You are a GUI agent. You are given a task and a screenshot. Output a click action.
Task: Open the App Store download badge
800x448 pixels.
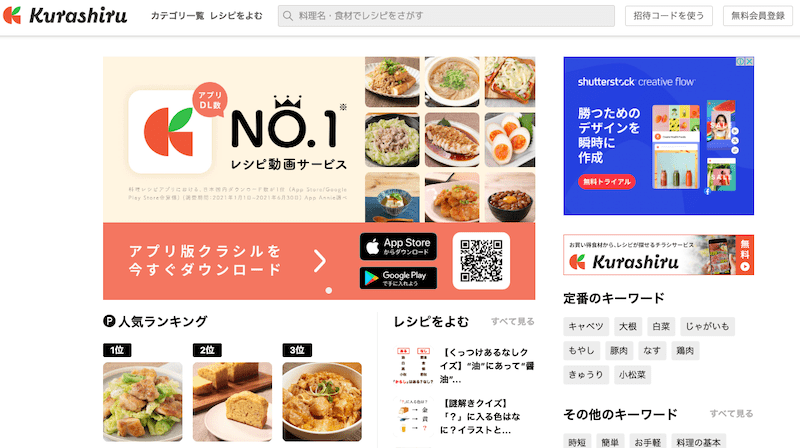tap(398, 246)
